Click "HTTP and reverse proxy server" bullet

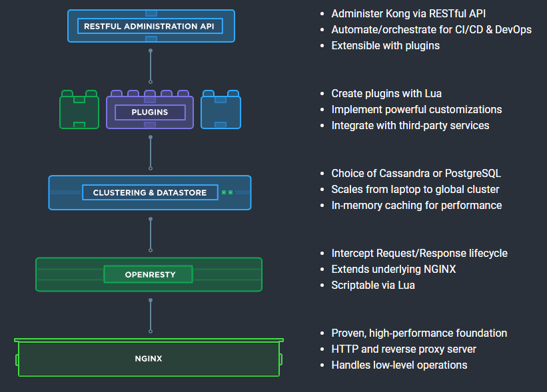pos(404,349)
